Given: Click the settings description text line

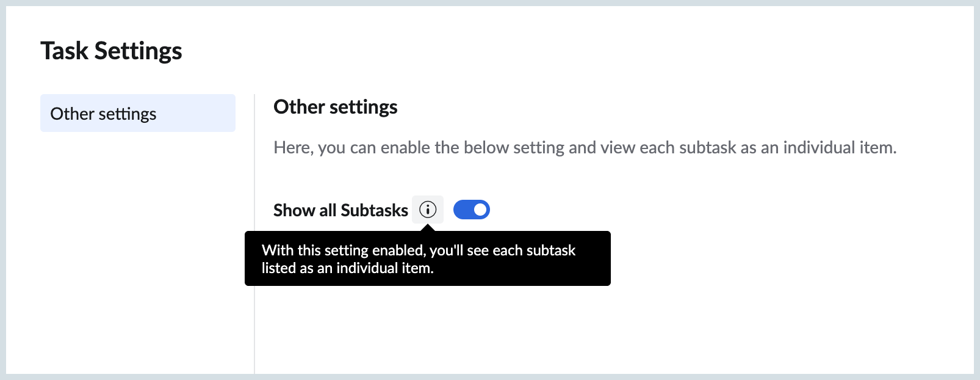Looking at the screenshot, I should (x=585, y=147).
